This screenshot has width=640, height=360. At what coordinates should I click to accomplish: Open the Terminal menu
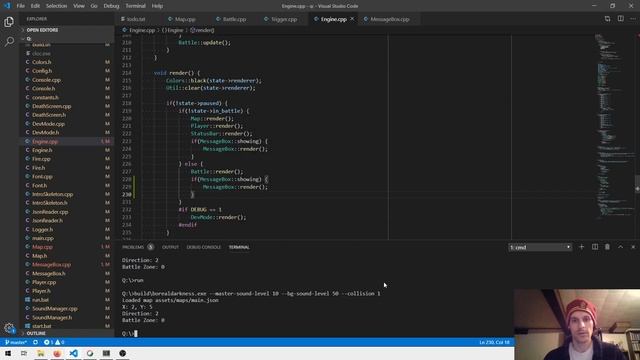136,6
